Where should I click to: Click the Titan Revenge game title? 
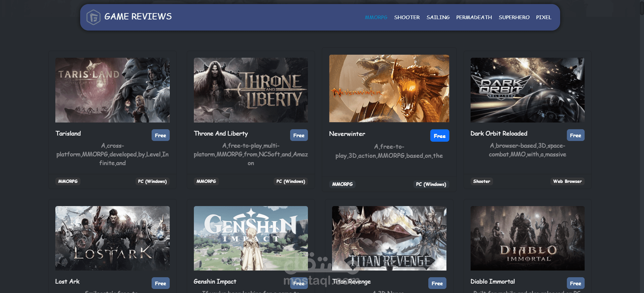coord(351,282)
